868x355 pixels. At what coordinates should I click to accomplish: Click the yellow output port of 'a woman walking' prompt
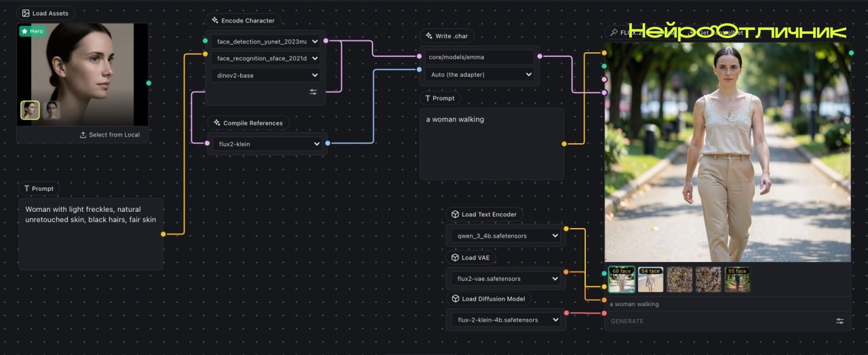click(x=564, y=144)
